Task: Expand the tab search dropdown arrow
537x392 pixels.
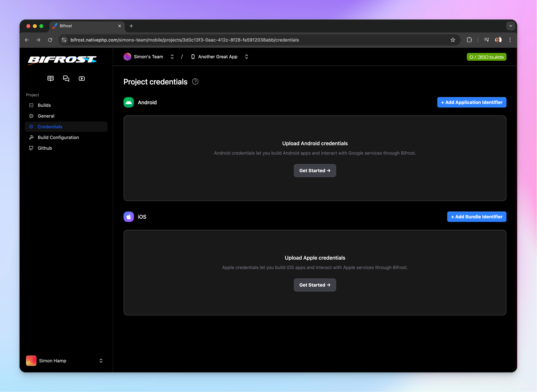Action: click(x=511, y=26)
